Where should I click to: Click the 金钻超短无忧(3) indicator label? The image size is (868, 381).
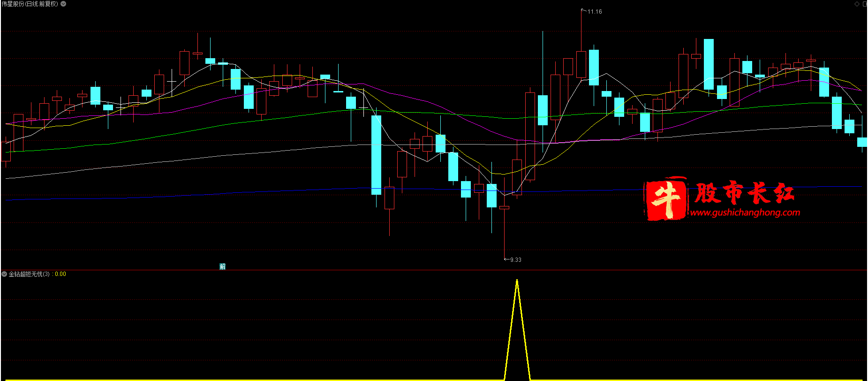click(29, 274)
